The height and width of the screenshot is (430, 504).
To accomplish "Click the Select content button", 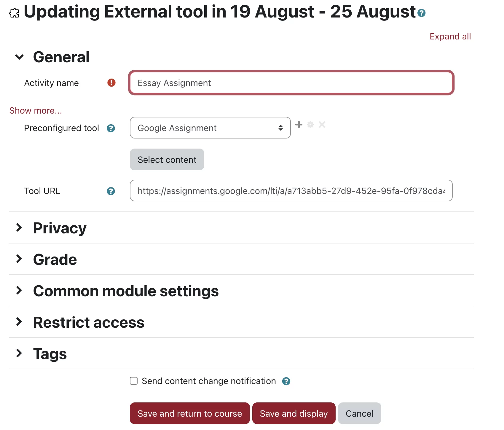I will point(167,160).
